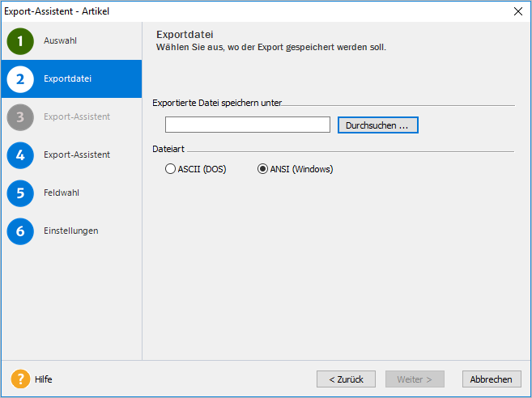The width and height of the screenshot is (532, 398).
Task: Click the Durchsuchen ... button
Action: tap(378, 125)
